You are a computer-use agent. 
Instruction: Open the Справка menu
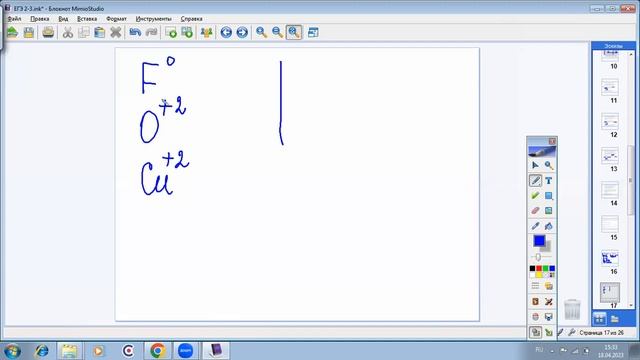[x=191, y=19]
